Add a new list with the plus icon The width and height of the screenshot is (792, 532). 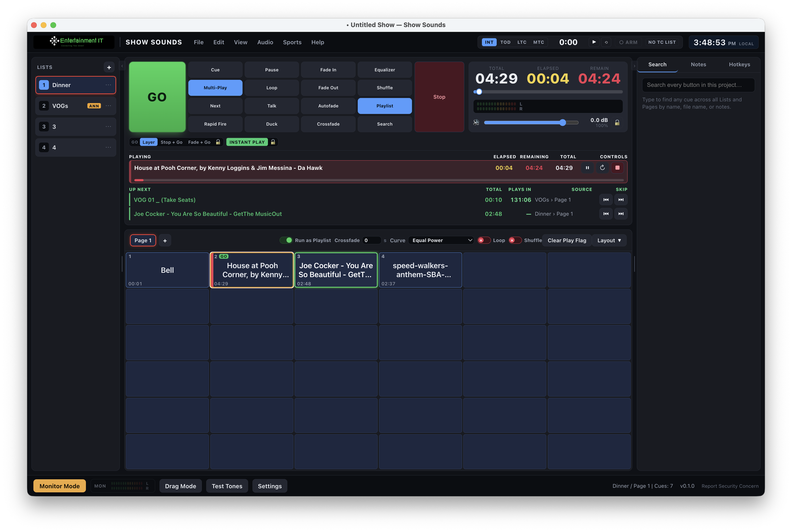click(x=109, y=67)
